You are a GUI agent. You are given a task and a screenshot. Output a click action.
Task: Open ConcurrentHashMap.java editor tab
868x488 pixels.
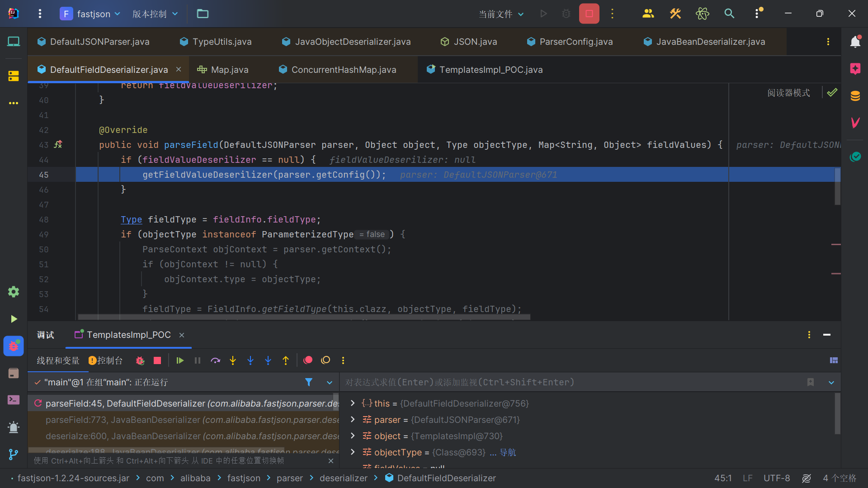[x=337, y=70]
